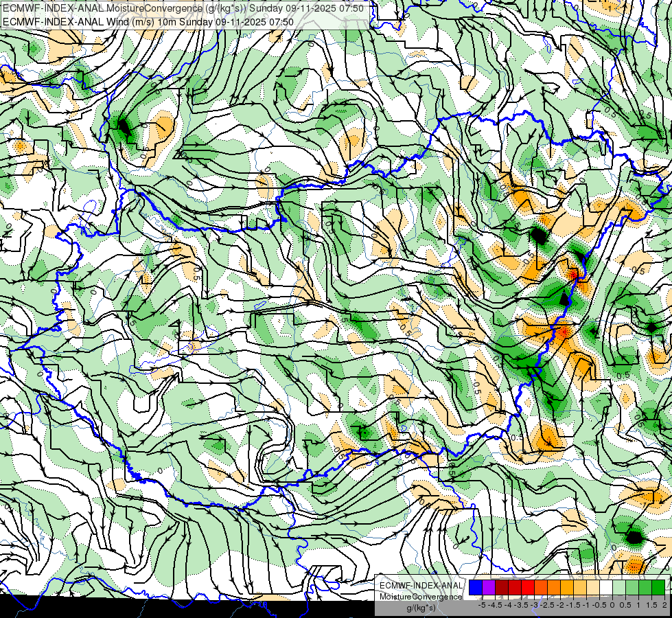This screenshot has width=672, height=618.
Task: Select the pale green swatch from 0 to 0.5
Action: click(619, 588)
